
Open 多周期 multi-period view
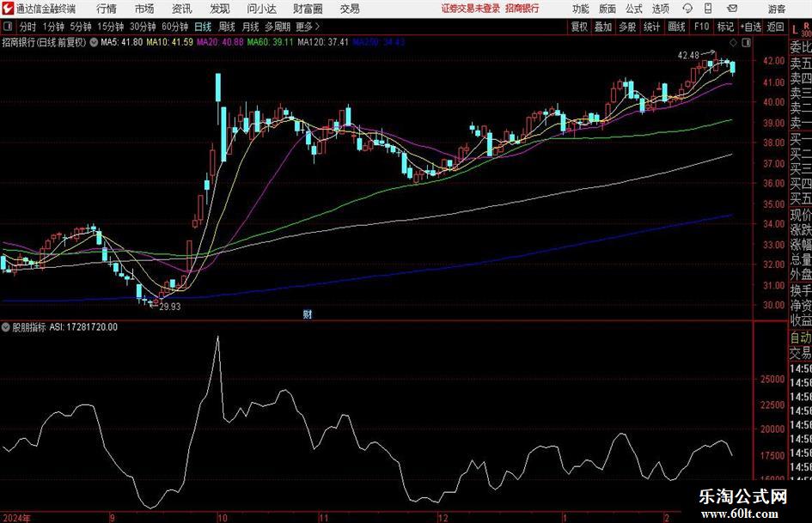click(278, 27)
